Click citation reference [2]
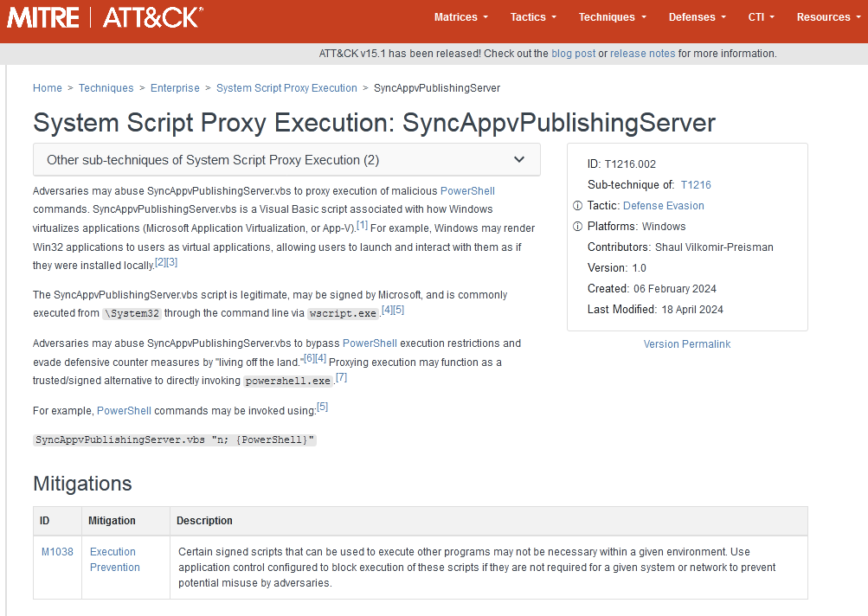868x616 pixels. (161, 262)
